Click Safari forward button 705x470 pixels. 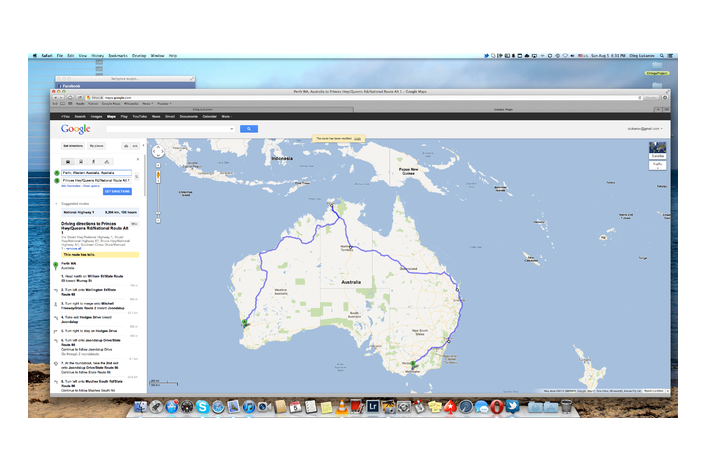[62, 97]
